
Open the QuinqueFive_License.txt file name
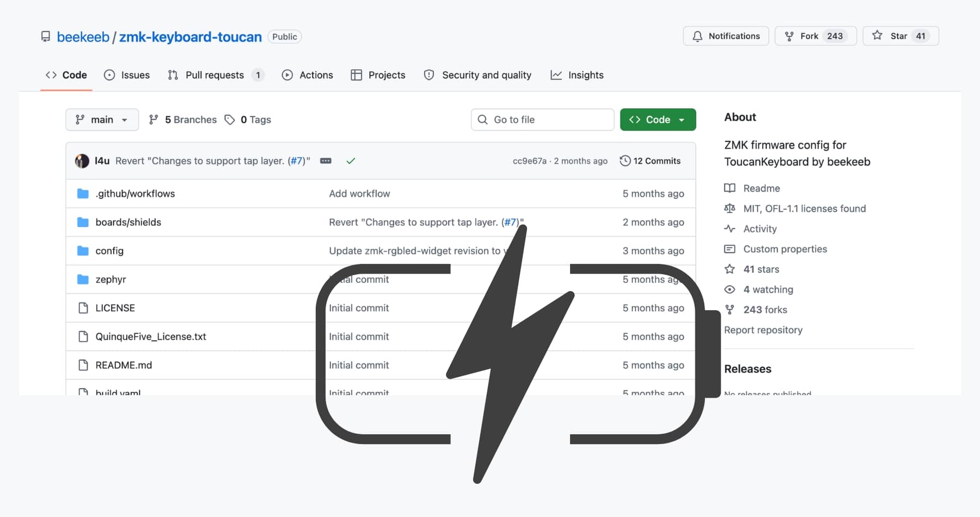pos(151,336)
